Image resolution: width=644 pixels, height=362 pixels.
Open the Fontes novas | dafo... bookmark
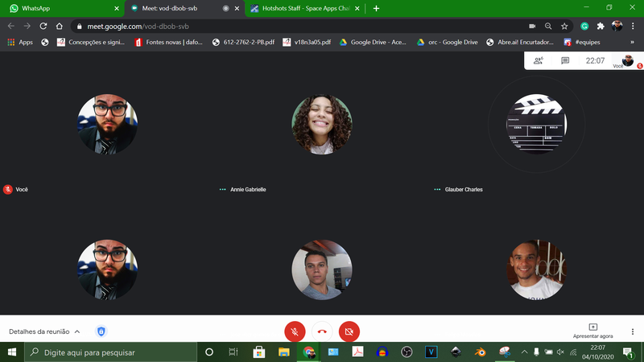pos(168,42)
